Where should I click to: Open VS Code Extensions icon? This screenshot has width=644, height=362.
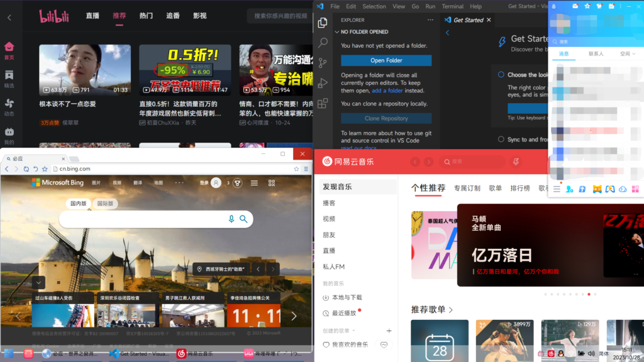323,102
